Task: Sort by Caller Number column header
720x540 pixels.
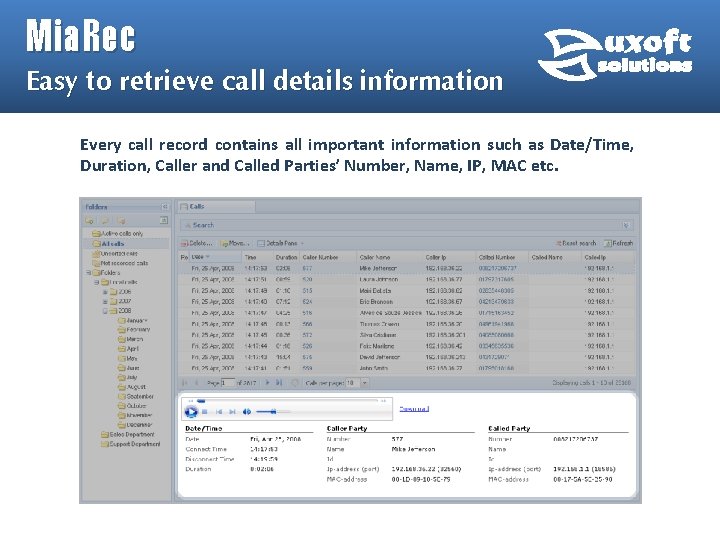Action: 328,257
